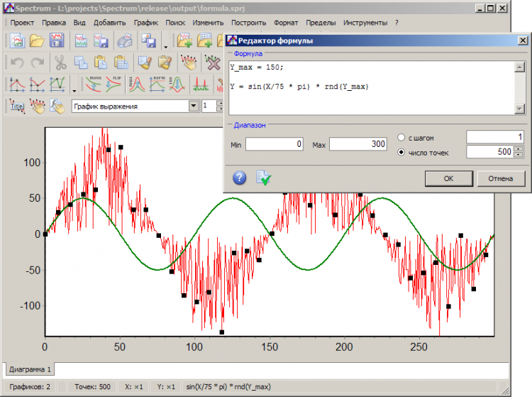This screenshot has width=532, height=397.
Task: Open the 'Правка' menu
Action: pyautogui.click(x=54, y=23)
